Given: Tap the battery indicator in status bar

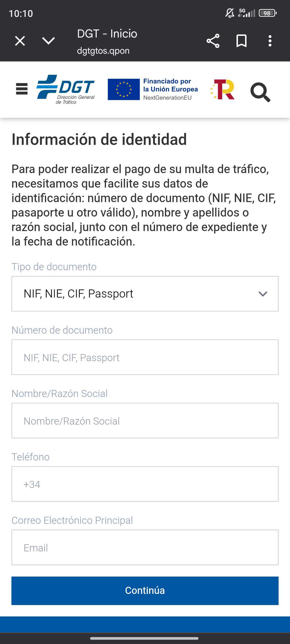Looking at the screenshot, I should tap(267, 13).
